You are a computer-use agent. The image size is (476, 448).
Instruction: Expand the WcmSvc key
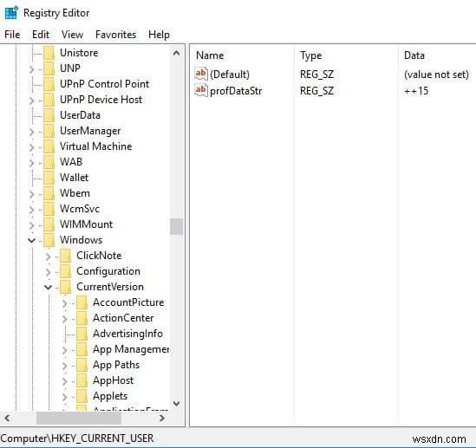point(31,210)
